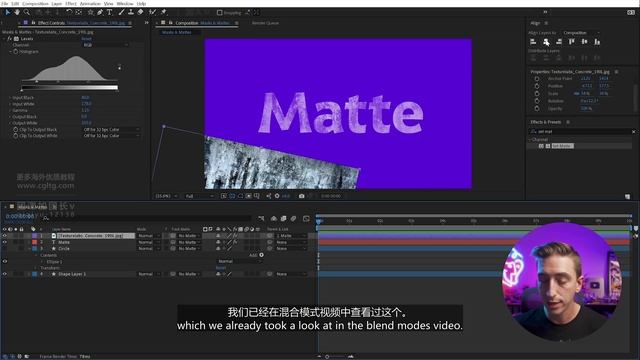
Task: Select the Puppet Pin tool
Action: [x=163, y=13]
